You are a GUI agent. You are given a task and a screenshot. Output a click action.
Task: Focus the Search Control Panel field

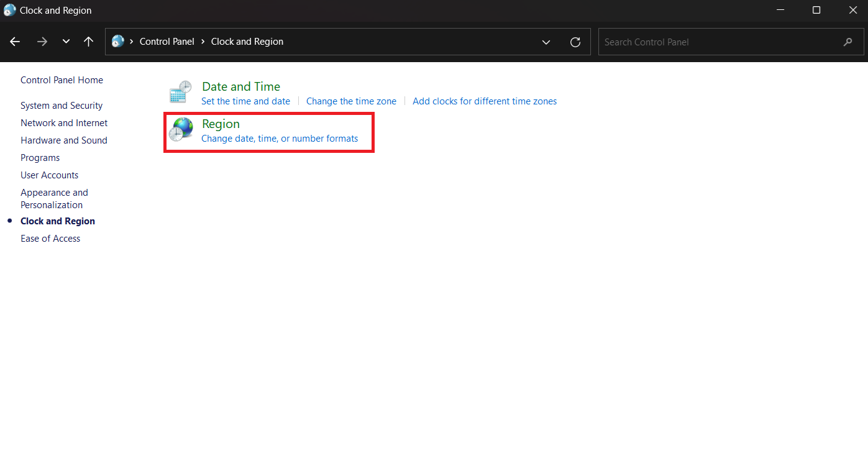click(x=731, y=42)
